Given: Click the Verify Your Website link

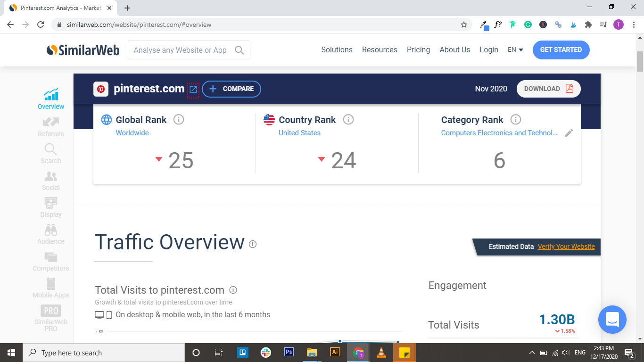Looking at the screenshot, I should pyautogui.click(x=566, y=247).
